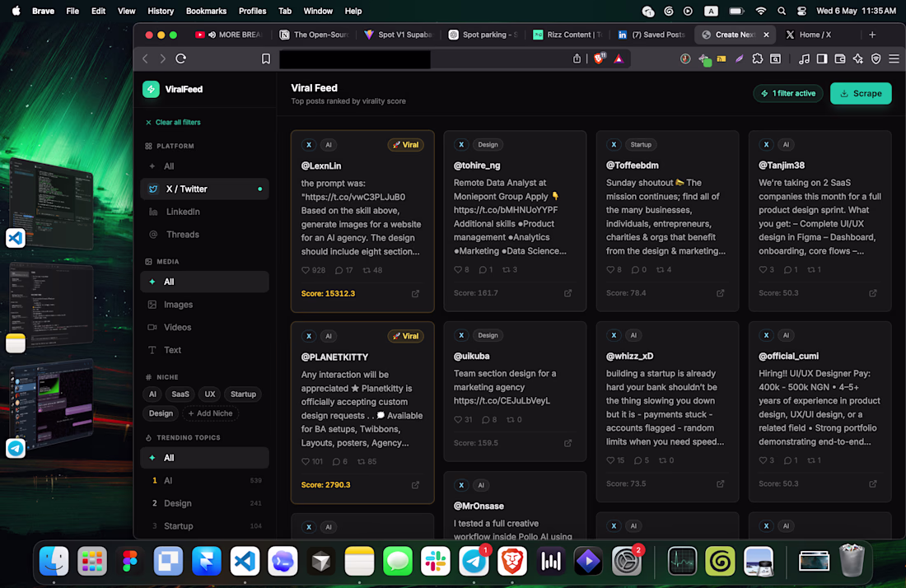Open new browser tab with plus
Viewport: 906px width, 588px height.
pyautogui.click(x=872, y=35)
